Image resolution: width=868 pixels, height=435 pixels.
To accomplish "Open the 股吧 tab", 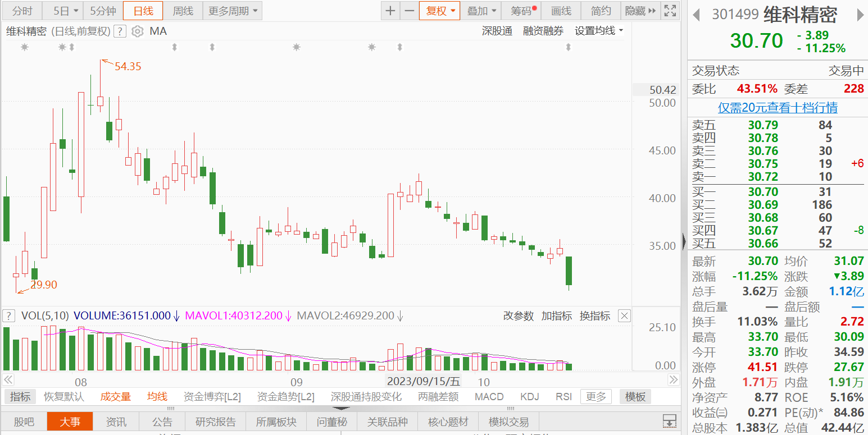I will (24, 422).
